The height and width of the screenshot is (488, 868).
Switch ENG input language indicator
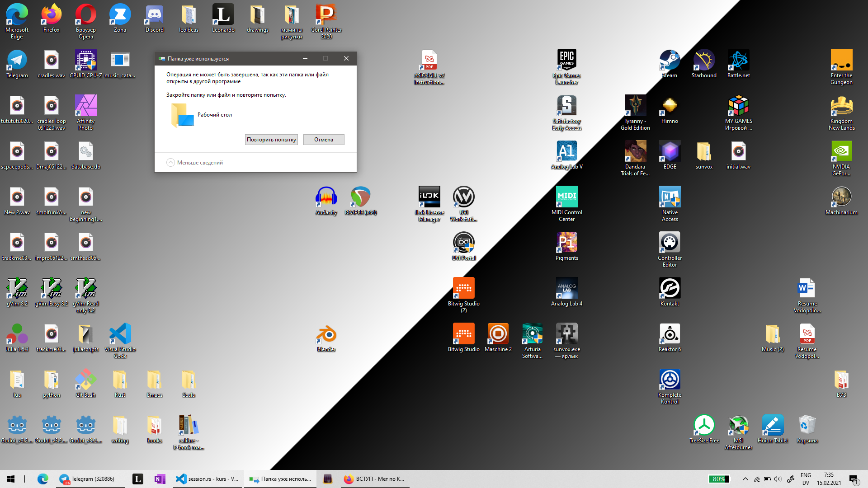[x=806, y=479]
